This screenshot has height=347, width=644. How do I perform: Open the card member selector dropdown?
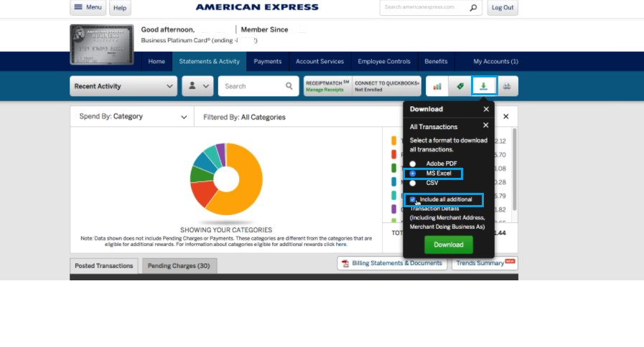[x=197, y=86]
